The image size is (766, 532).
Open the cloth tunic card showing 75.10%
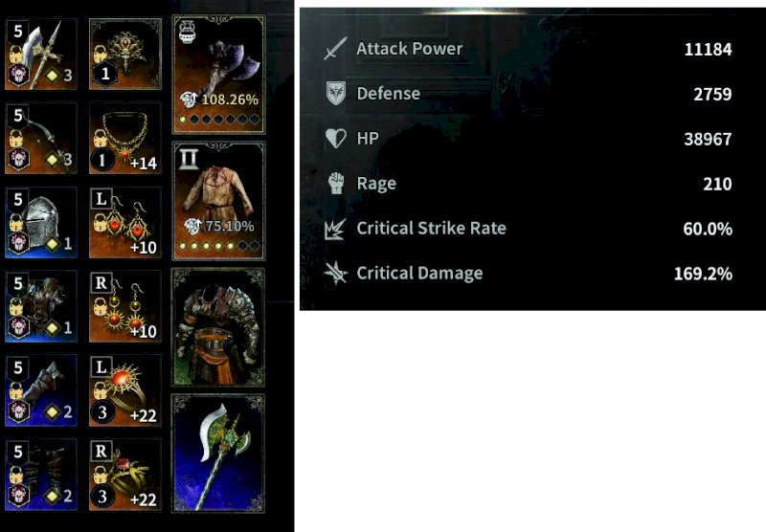tap(218, 201)
